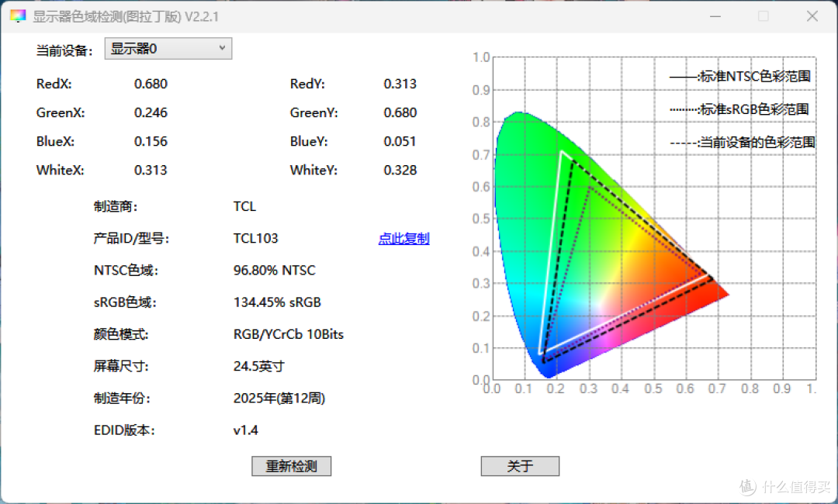Click the EDID version v1.4
The width and height of the screenshot is (838, 504).
[x=245, y=430]
